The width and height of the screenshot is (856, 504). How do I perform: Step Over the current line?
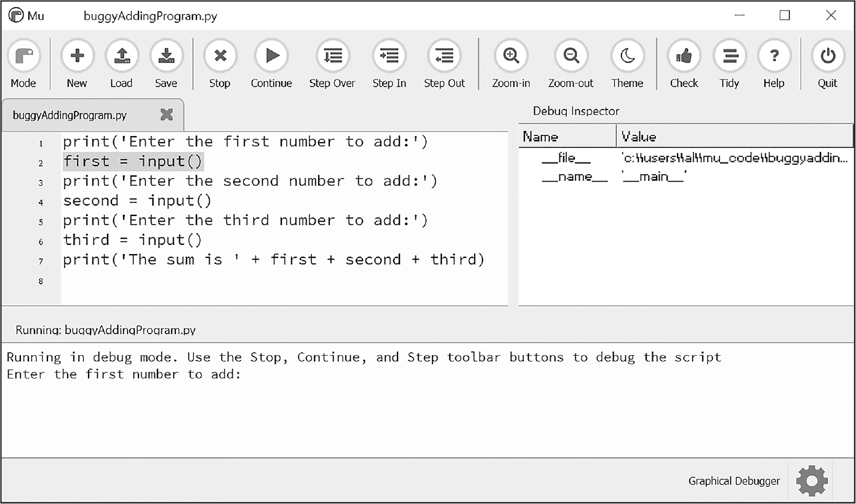[332, 64]
